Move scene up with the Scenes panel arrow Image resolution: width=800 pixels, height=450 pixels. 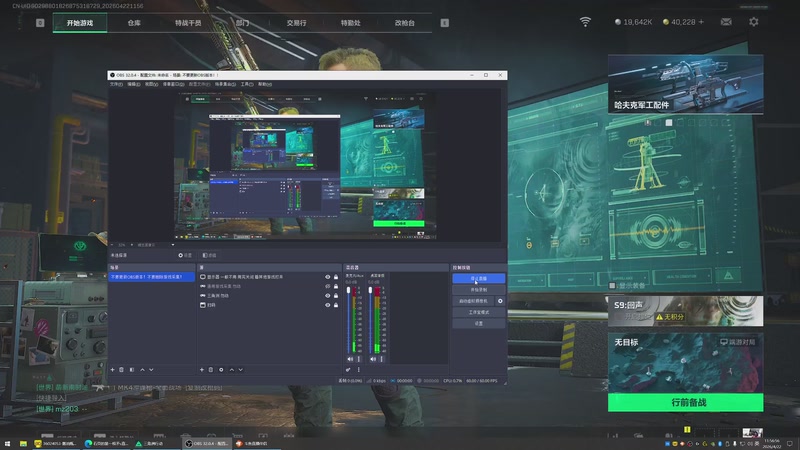[x=142, y=369]
